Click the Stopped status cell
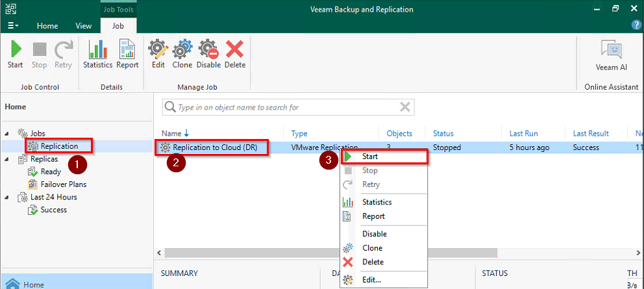644x289 pixels. tap(447, 147)
